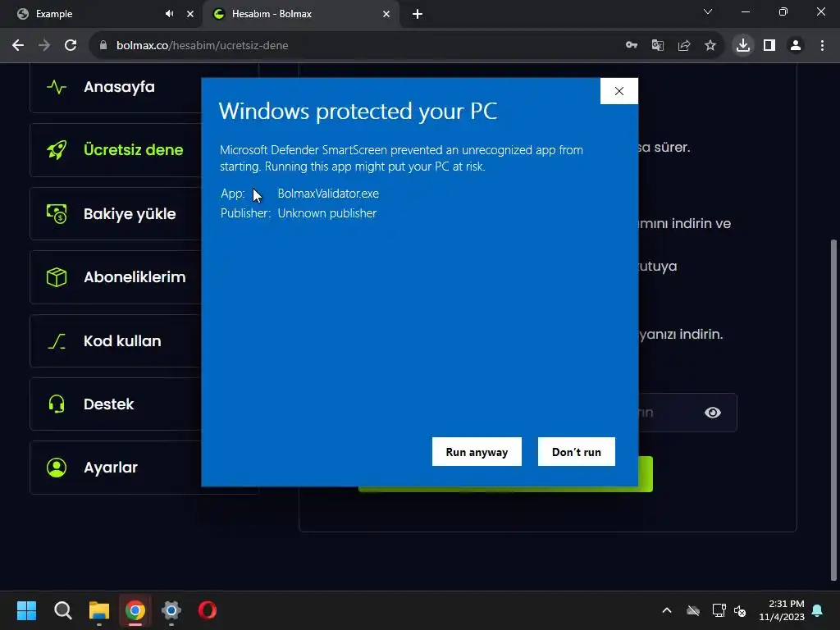Click muted volume tray icon
Viewport: 840px width, 630px height.
(x=740, y=610)
